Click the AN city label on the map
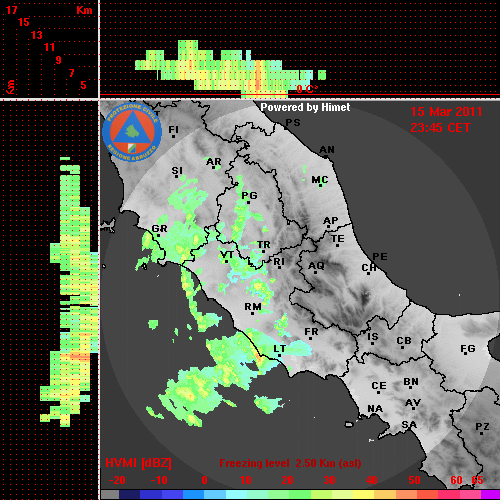 coord(327,150)
